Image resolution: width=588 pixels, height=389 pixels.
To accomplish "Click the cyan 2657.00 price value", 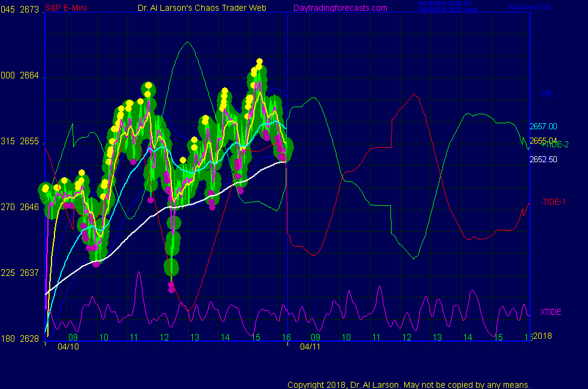I will click(543, 126).
